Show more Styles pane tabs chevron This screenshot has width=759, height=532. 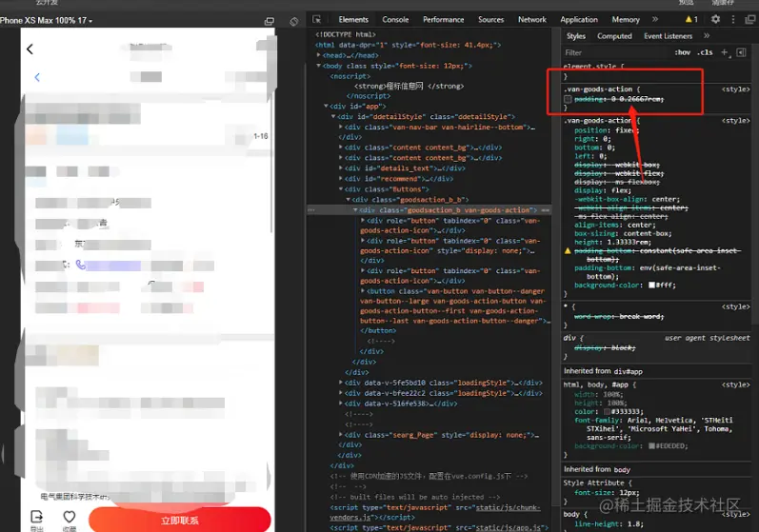tap(707, 36)
